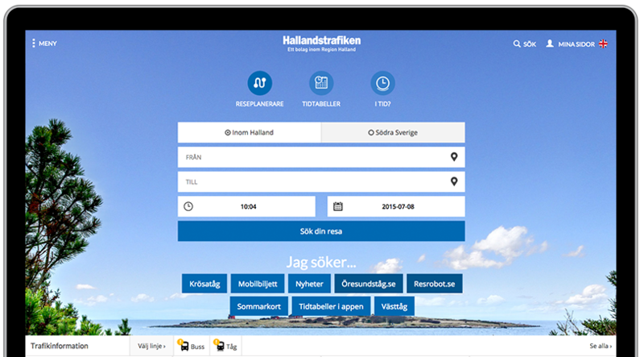
Task: Click the Krösatåg shortcut button
Action: (x=204, y=284)
